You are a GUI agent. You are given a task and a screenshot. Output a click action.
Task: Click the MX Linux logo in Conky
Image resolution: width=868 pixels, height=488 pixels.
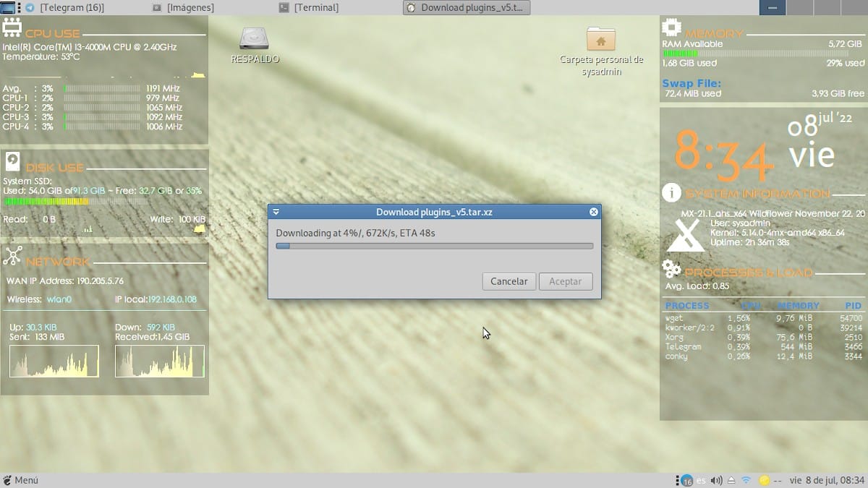[685, 235]
